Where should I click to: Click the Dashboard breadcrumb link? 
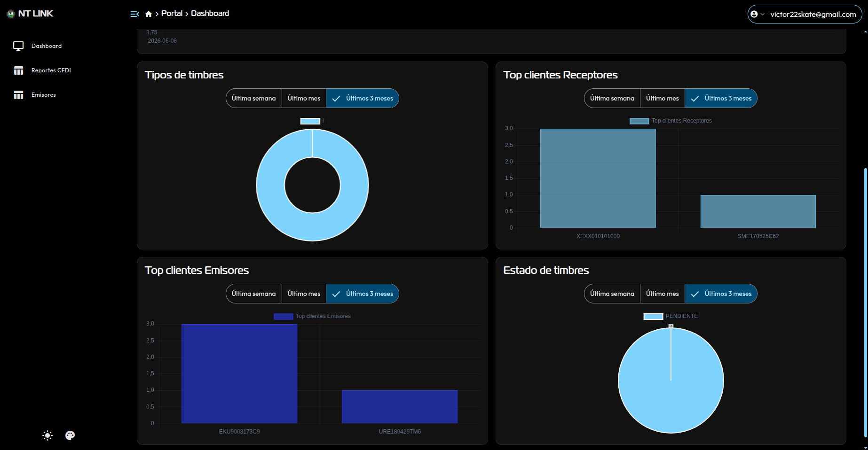tap(210, 14)
